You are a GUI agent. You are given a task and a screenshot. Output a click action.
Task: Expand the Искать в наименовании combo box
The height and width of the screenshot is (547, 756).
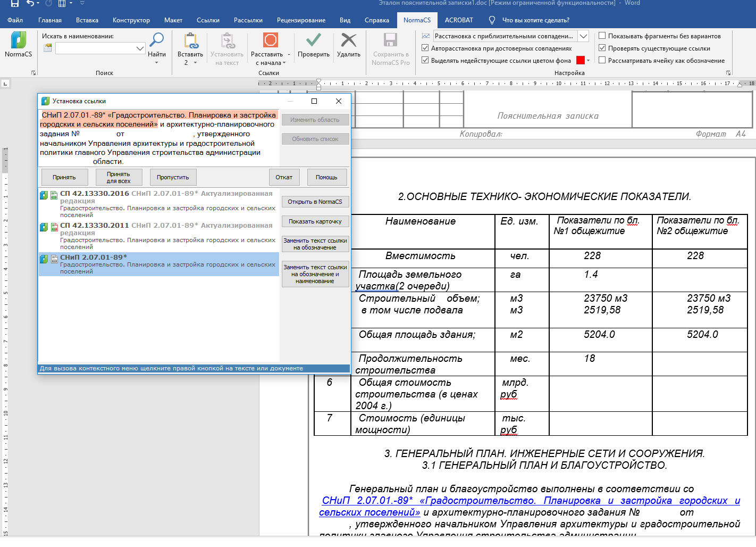click(140, 48)
